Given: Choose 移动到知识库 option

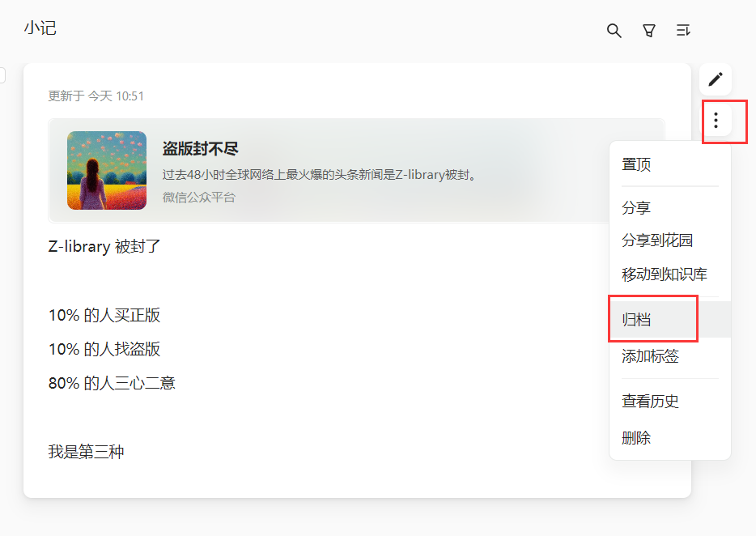Looking at the screenshot, I should pyautogui.click(x=669, y=274).
